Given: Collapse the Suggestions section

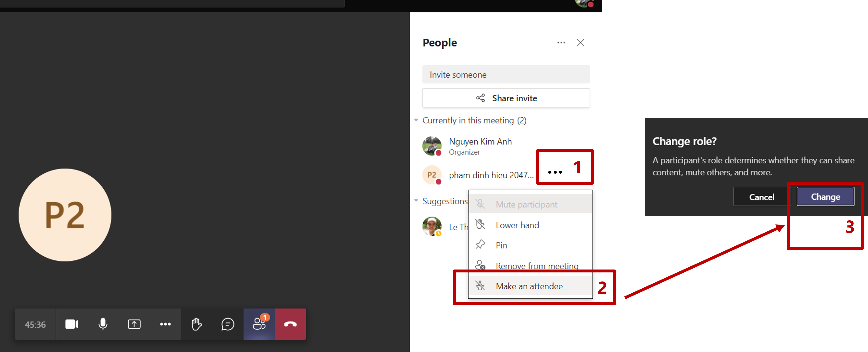Looking at the screenshot, I should point(416,201).
